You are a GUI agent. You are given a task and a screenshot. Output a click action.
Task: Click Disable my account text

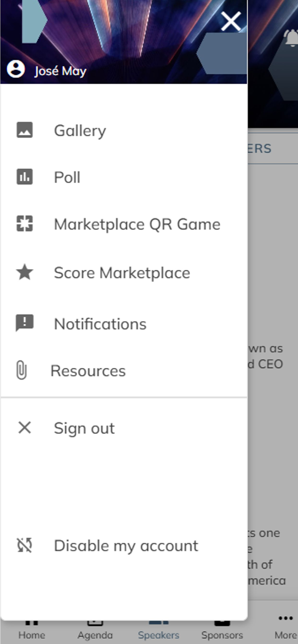point(126,546)
